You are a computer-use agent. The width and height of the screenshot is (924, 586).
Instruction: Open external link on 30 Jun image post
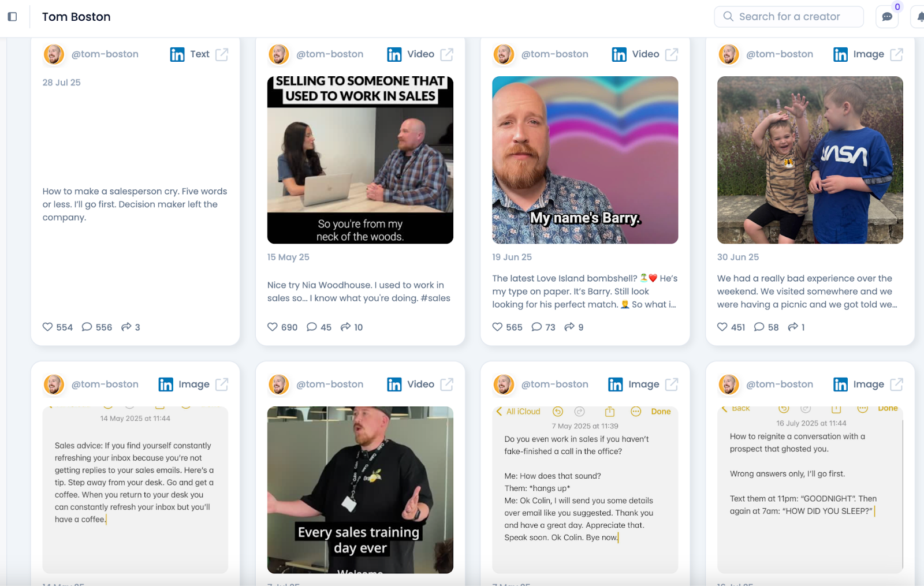pos(897,54)
